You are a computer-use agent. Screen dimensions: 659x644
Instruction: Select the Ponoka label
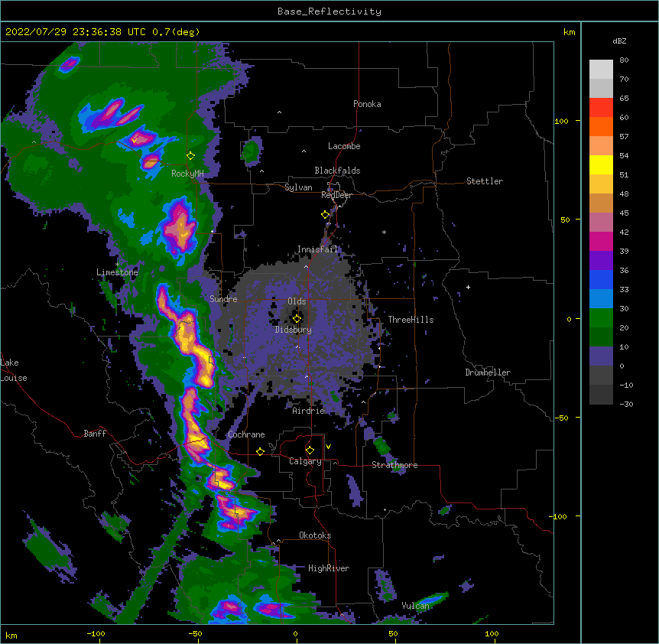367,104
